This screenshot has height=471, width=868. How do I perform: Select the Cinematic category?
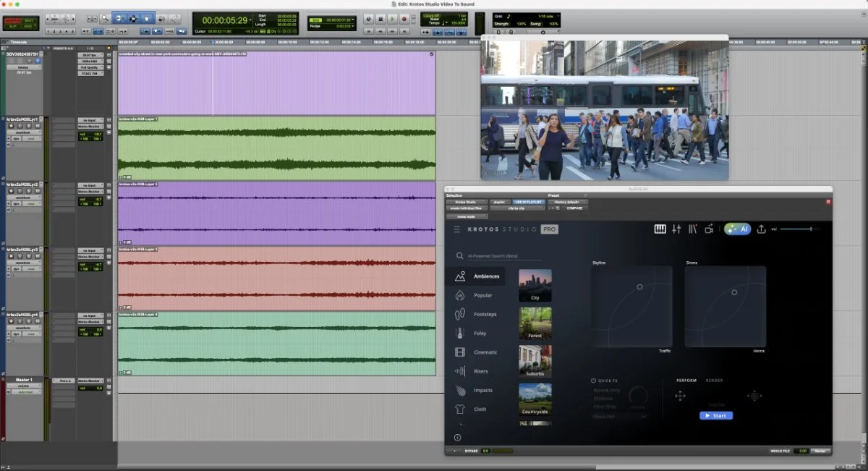click(x=476, y=352)
